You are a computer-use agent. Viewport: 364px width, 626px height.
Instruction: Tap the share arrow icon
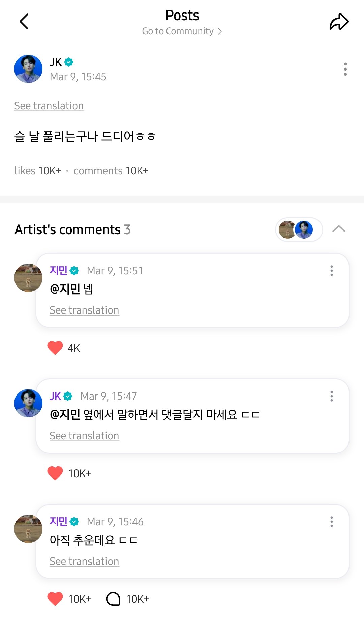click(x=339, y=22)
